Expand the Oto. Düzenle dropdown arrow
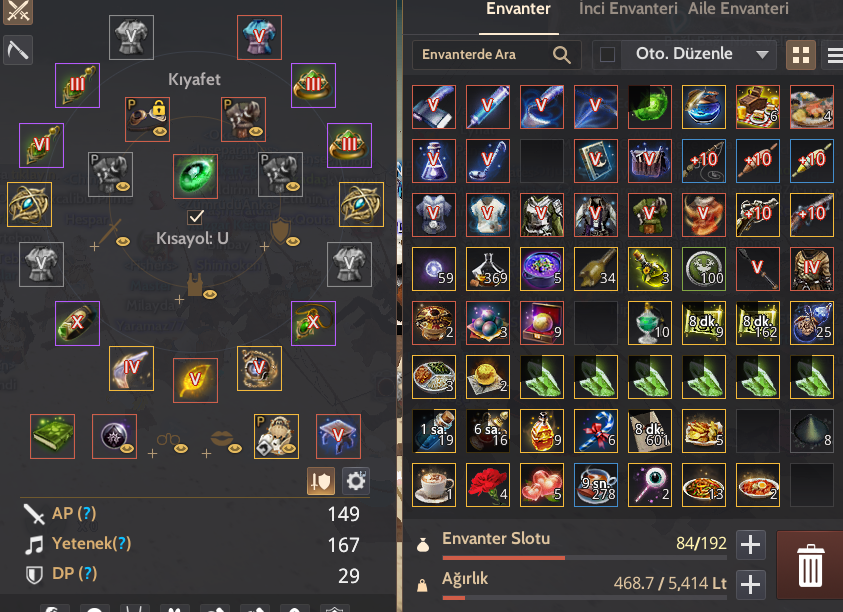The image size is (843, 612). tap(762, 54)
